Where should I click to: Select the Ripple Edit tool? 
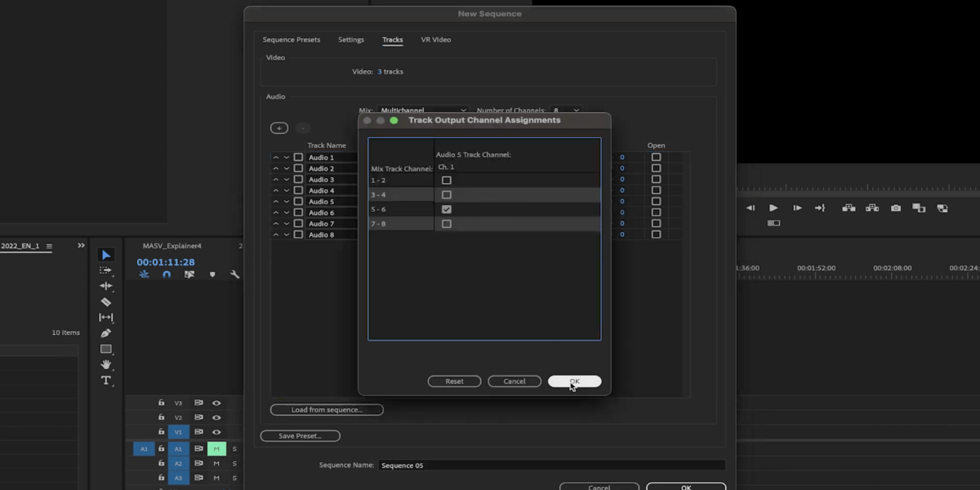click(x=106, y=286)
